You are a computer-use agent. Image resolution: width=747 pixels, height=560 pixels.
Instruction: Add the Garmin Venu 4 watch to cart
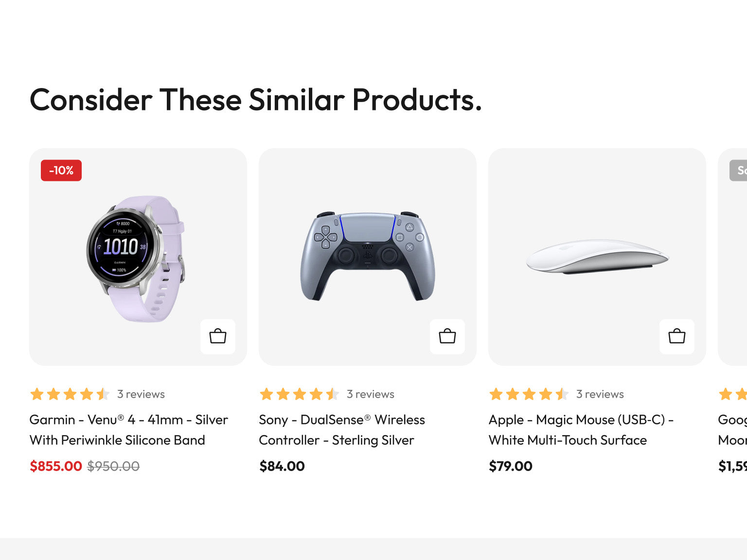coord(218,336)
